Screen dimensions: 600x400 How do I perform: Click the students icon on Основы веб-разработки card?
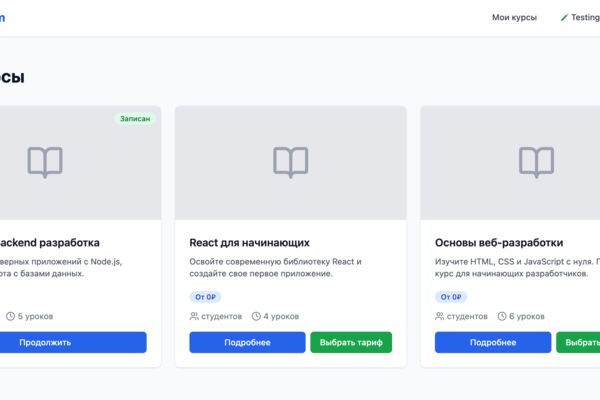click(440, 316)
